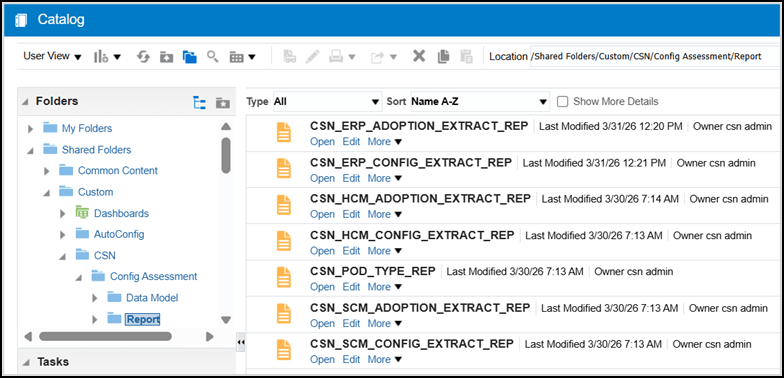Screen dimensions: 784x378
Task: Click the Copy toolbar icon
Action: click(x=443, y=56)
